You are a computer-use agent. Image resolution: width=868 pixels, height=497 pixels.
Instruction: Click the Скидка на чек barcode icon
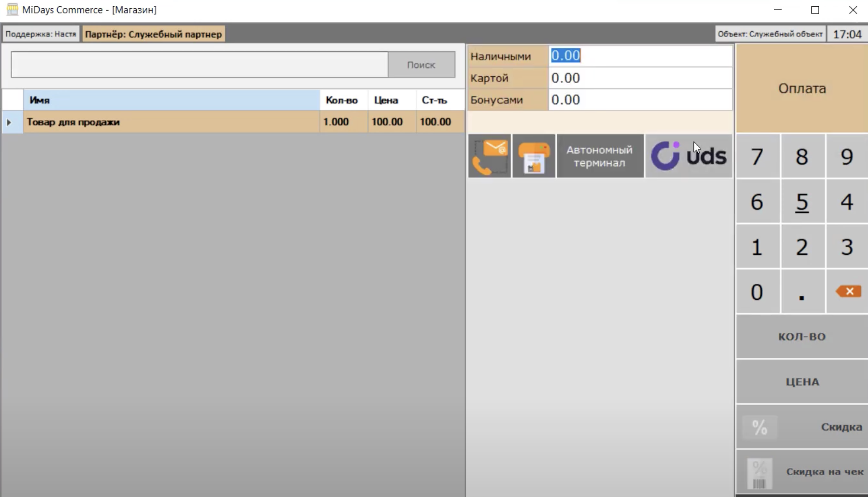759,473
